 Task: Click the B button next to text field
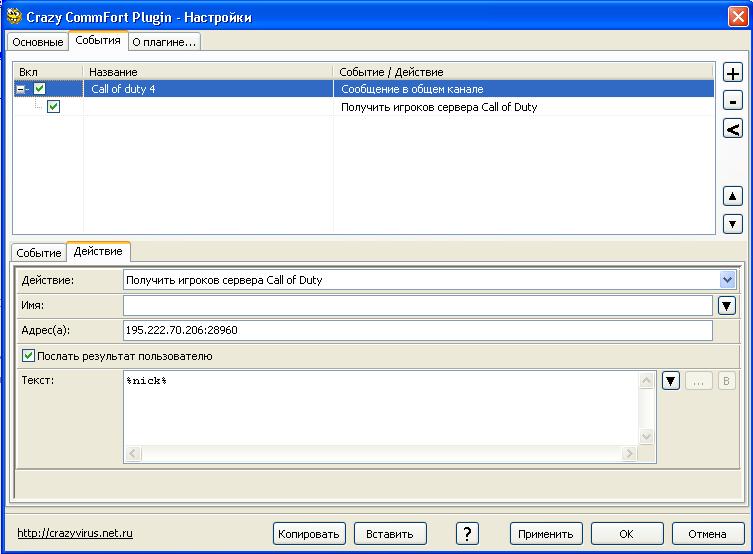click(727, 380)
